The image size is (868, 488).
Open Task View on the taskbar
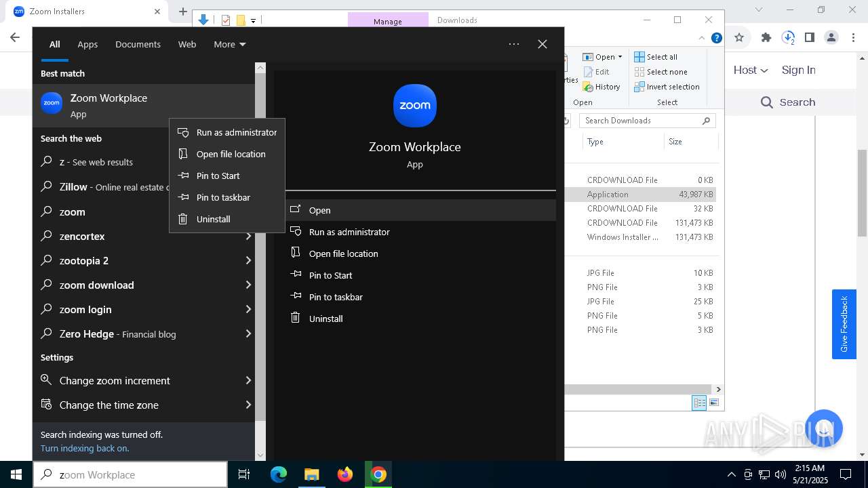click(244, 474)
